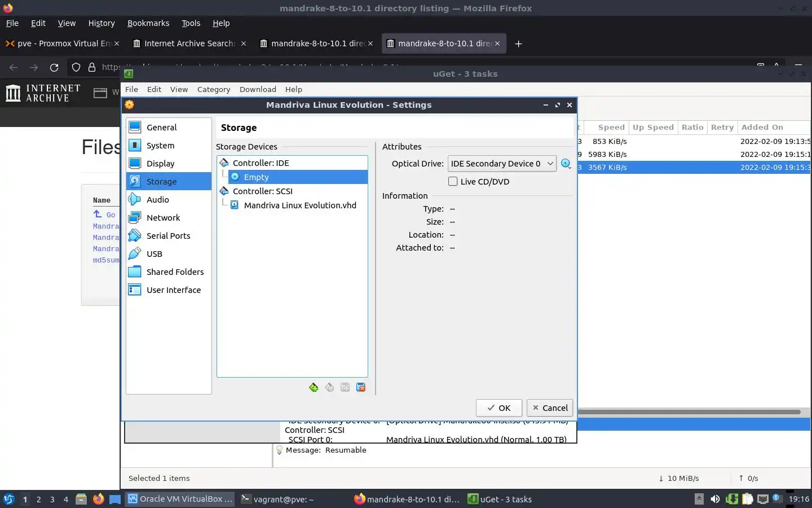The height and width of the screenshot is (508, 812).
Task: Open the volume control tray icon
Action: point(715,499)
